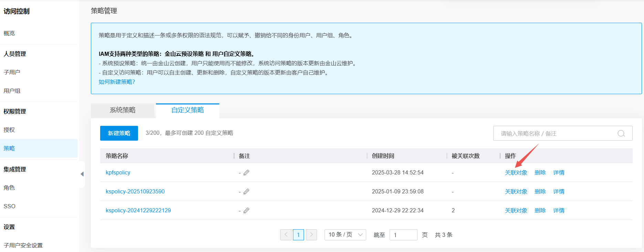Collapse the sidebar using the left arrow handle
644x252 pixels.
pyautogui.click(x=82, y=174)
